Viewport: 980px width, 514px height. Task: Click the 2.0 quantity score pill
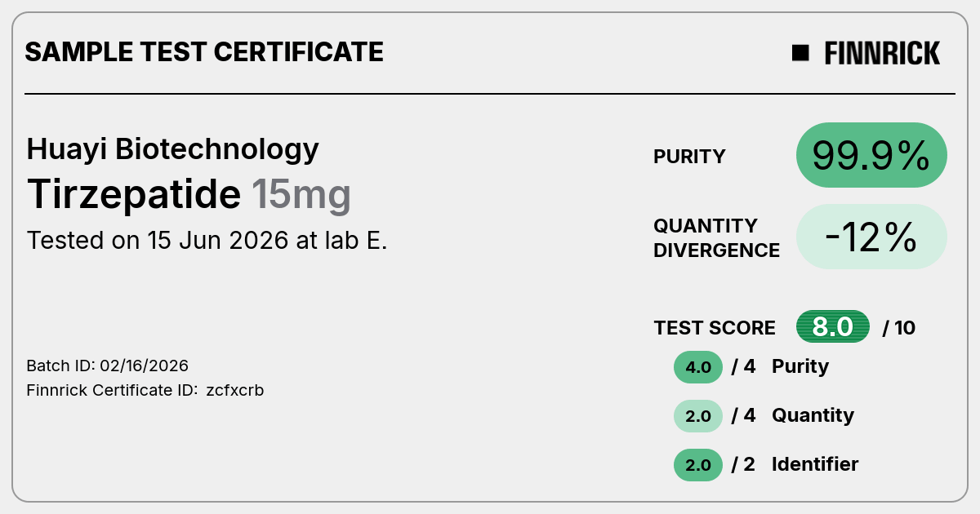(698, 416)
